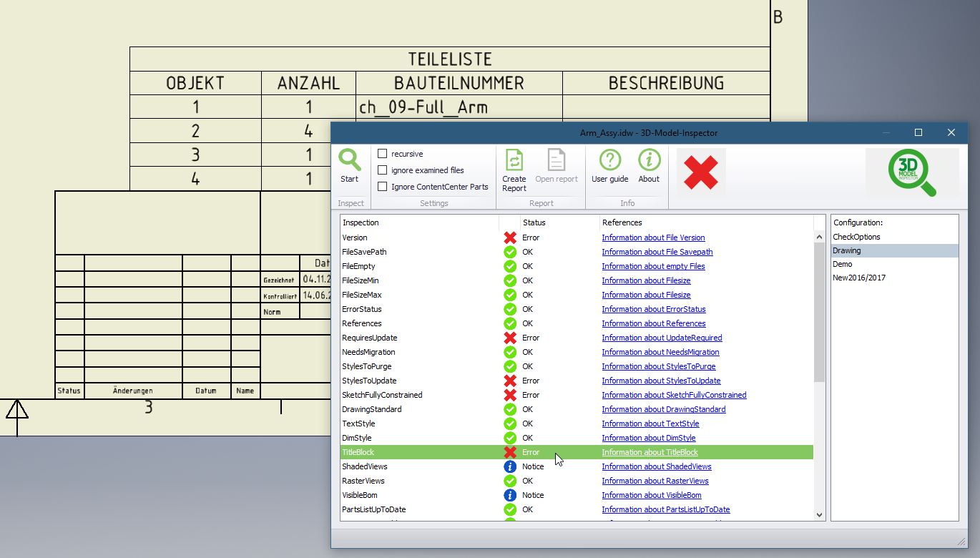Image resolution: width=980 pixels, height=558 pixels.
Task: Click the 3D Model Inspector logo
Action: coord(912,172)
